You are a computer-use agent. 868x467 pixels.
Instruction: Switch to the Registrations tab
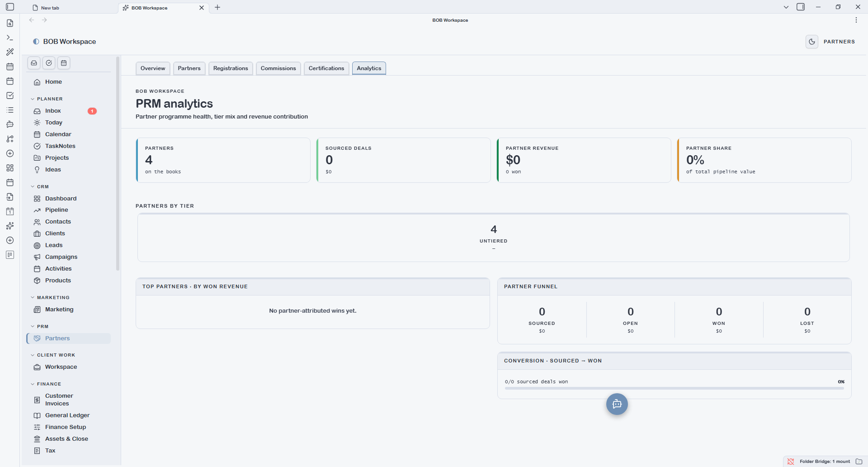pos(231,68)
